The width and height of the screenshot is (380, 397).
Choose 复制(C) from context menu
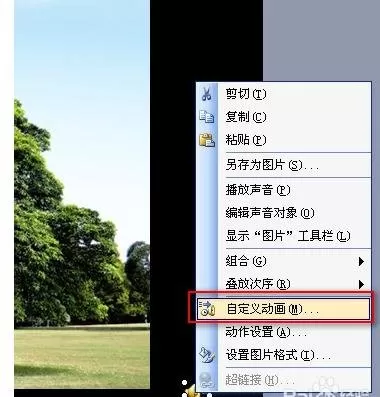[x=283, y=117]
